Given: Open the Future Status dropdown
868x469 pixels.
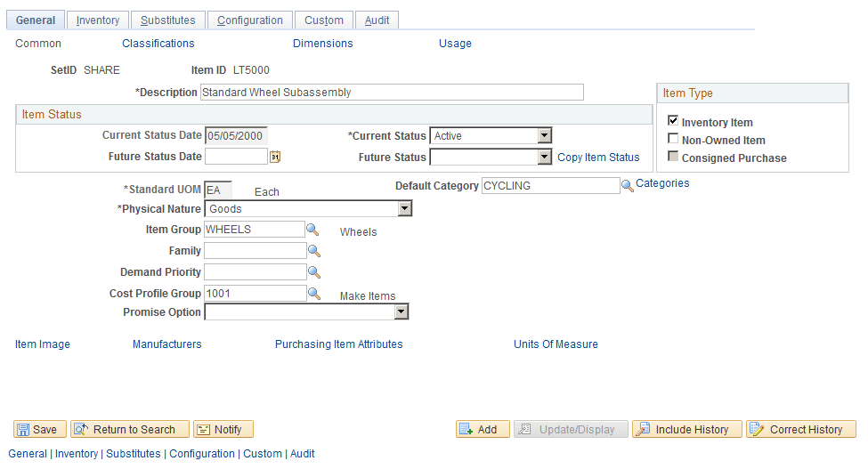Looking at the screenshot, I should pyautogui.click(x=491, y=157).
